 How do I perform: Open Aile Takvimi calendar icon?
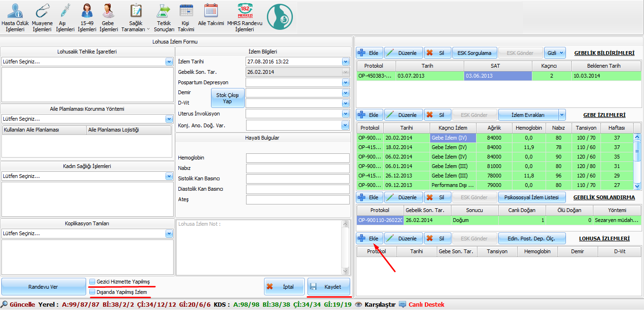(211, 11)
